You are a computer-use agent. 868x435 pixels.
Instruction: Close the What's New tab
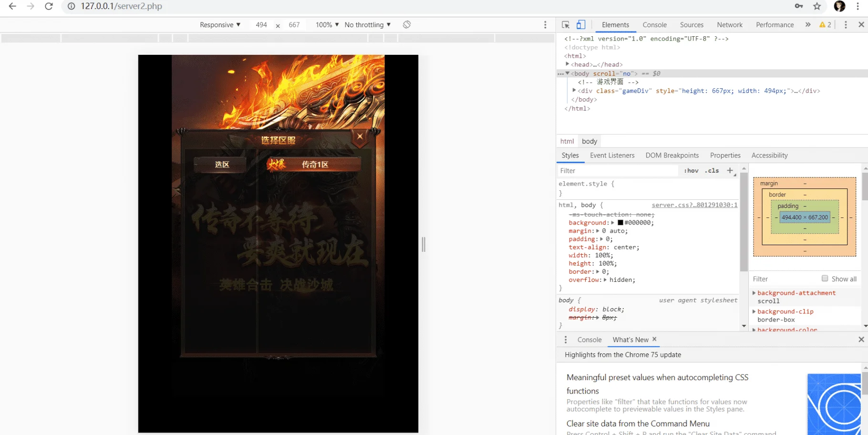(x=654, y=339)
